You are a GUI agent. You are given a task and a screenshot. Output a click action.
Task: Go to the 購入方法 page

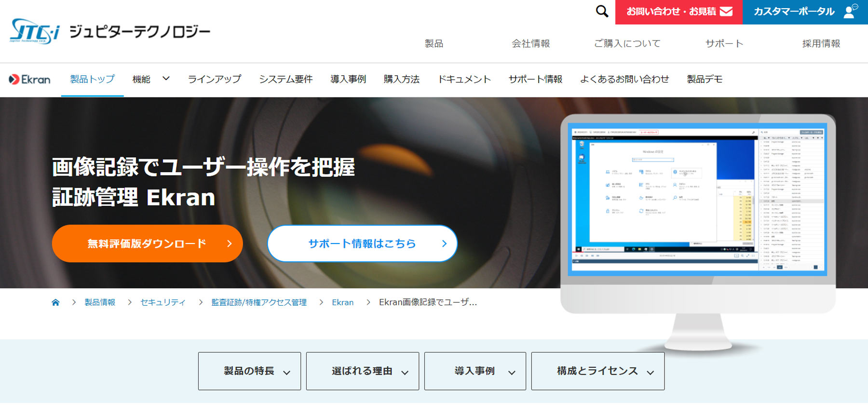[402, 79]
